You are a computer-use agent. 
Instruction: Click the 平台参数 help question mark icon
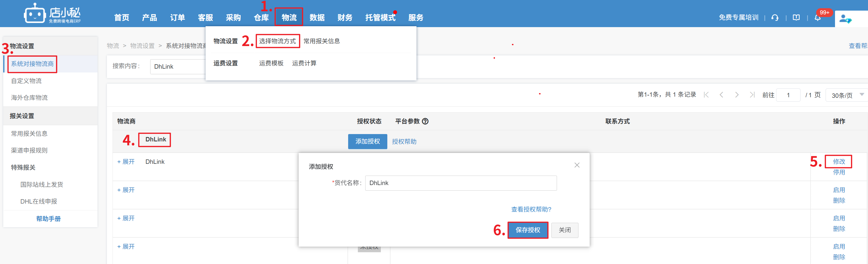tap(425, 121)
